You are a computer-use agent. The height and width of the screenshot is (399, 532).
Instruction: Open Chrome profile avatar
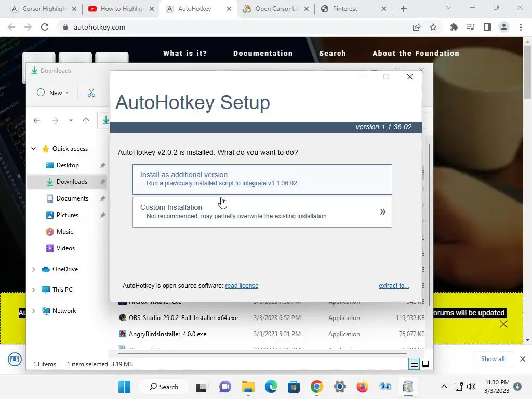point(504,27)
